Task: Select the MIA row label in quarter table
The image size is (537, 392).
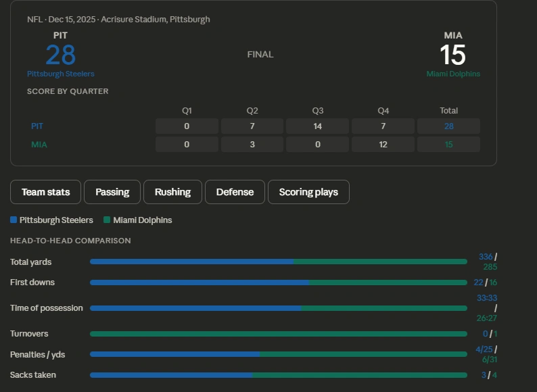Action: point(39,145)
